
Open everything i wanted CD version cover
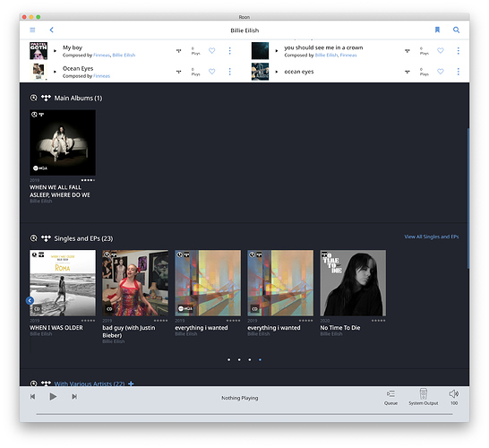coord(280,283)
